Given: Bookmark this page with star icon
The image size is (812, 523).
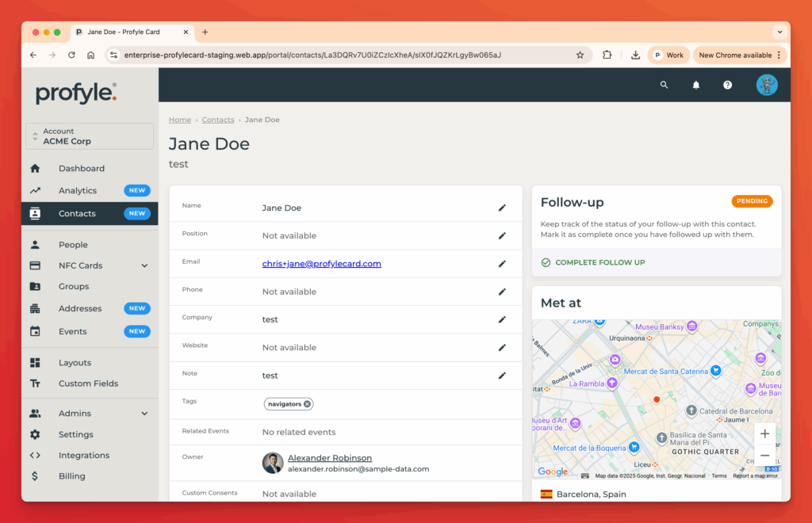Looking at the screenshot, I should [580, 55].
